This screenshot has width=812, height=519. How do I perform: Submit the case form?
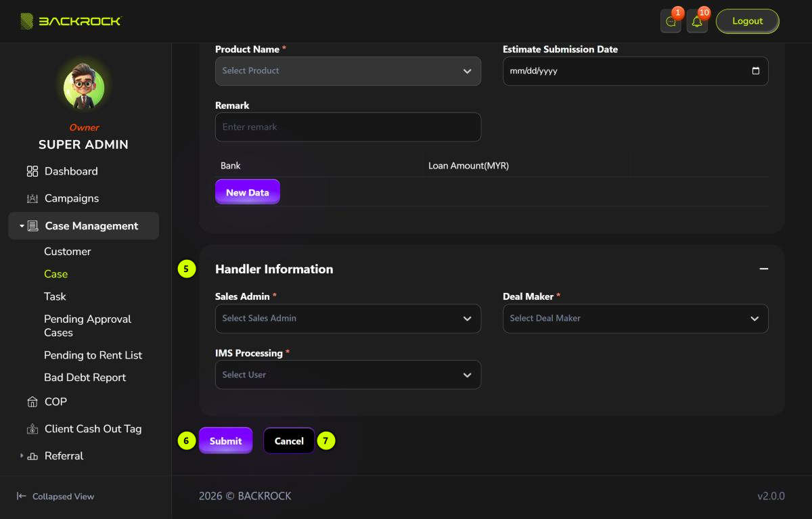(x=226, y=441)
